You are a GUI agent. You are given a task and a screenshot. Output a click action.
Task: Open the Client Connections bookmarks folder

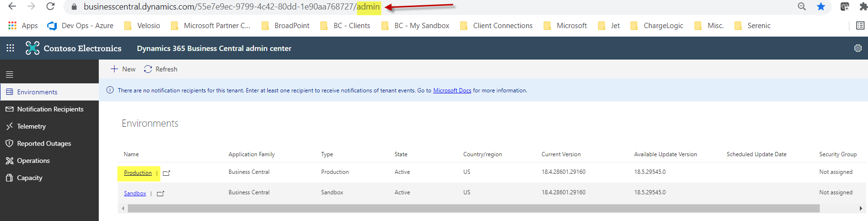(x=496, y=26)
